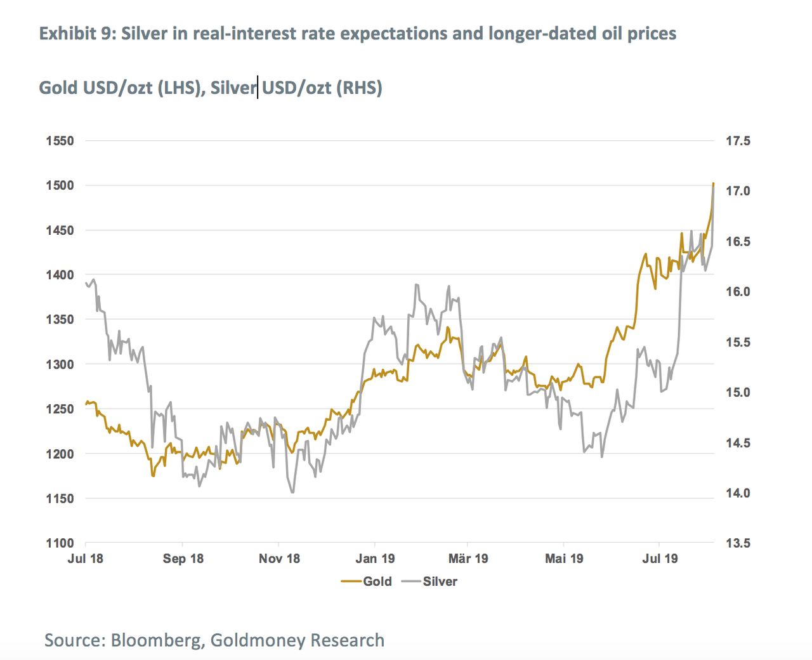The width and height of the screenshot is (812, 660).
Task: Click the Mai 19 x-axis label
Action: point(564,558)
